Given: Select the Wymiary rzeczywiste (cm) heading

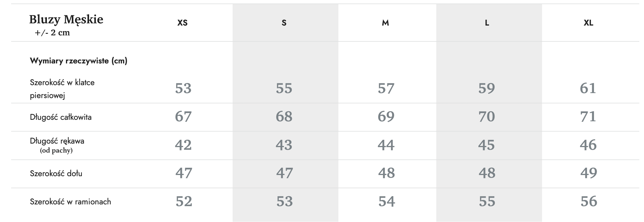Looking at the screenshot, I should [x=79, y=61].
